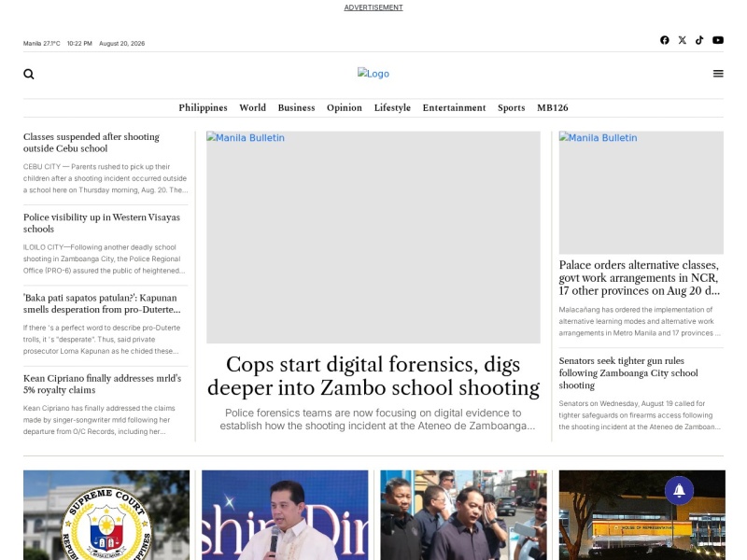Click the 'If there's a perfect word' summary

coord(102,339)
